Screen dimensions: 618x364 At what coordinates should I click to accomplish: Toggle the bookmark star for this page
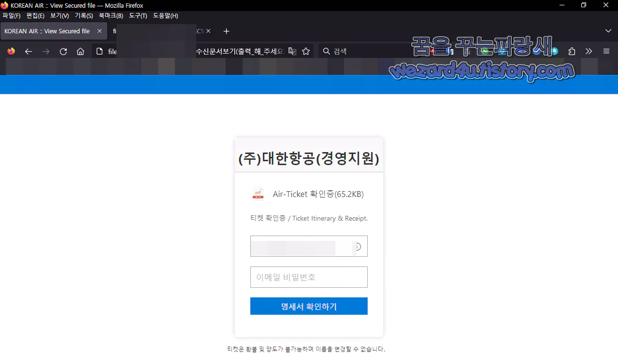pos(305,51)
